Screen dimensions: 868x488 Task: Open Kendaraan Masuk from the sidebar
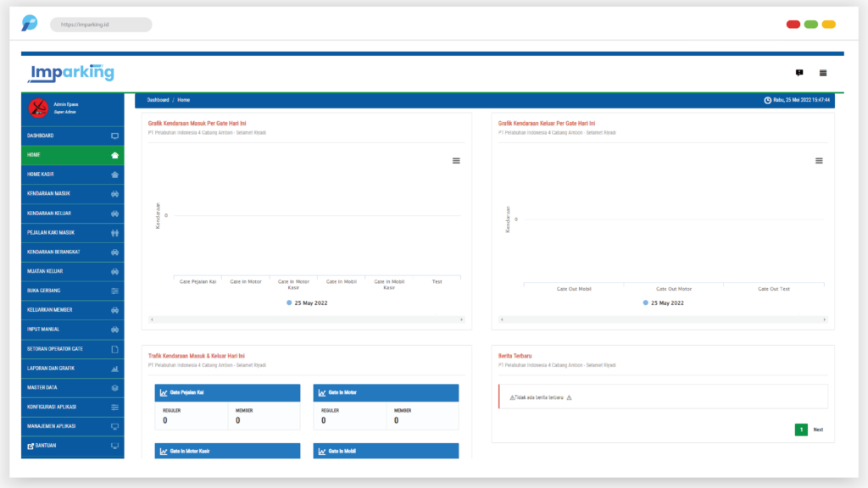pos(72,194)
